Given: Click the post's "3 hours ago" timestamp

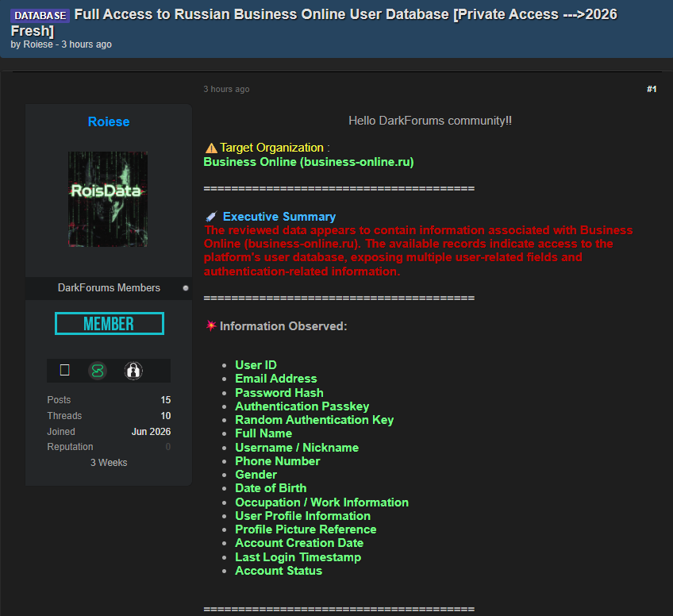Looking at the screenshot, I should [226, 89].
